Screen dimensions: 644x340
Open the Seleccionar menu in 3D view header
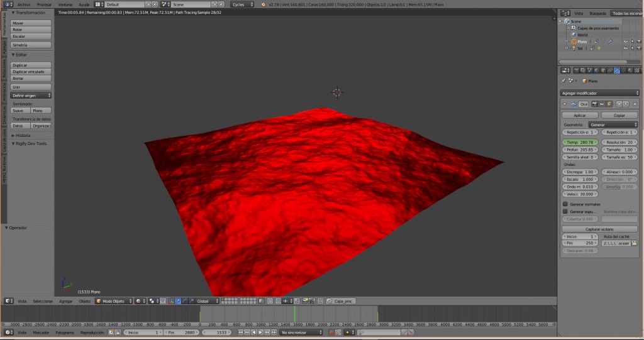click(x=43, y=301)
